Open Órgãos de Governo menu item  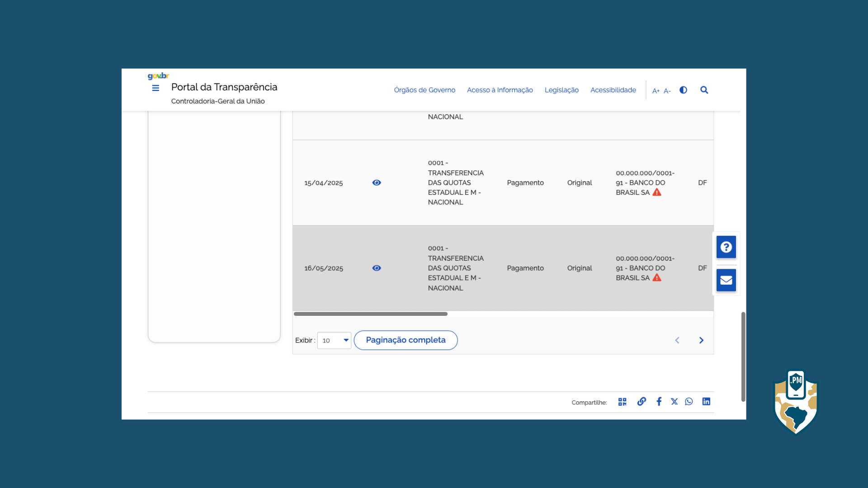pyautogui.click(x=424, y=90)
